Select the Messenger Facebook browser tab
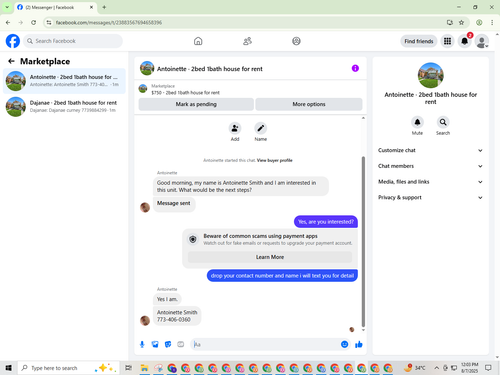 pyautogui.click(x=55, y=7)
